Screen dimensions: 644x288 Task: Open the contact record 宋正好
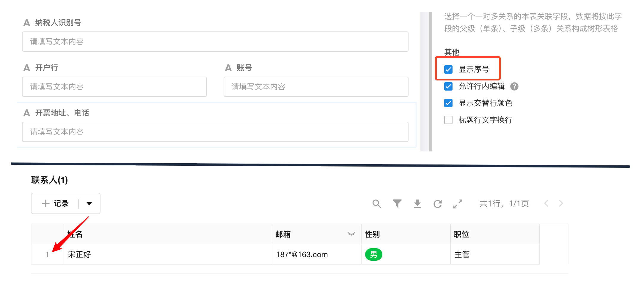(79, 254)
